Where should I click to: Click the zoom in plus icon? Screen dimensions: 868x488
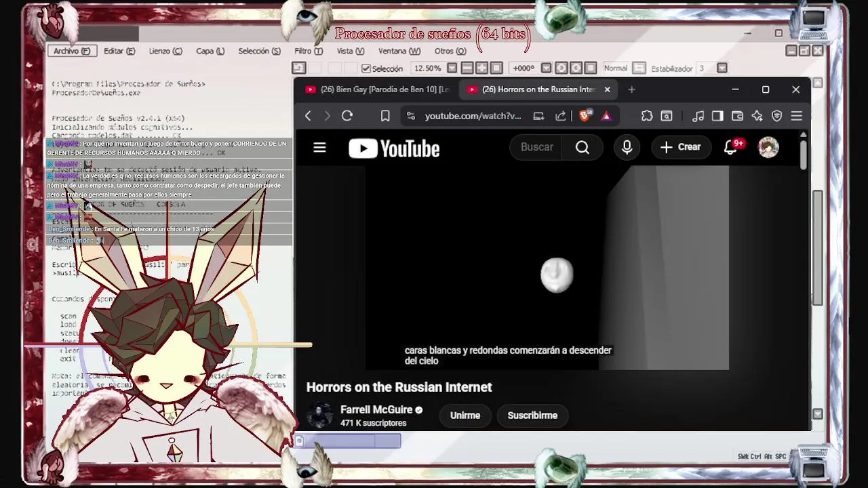[481, 68]
